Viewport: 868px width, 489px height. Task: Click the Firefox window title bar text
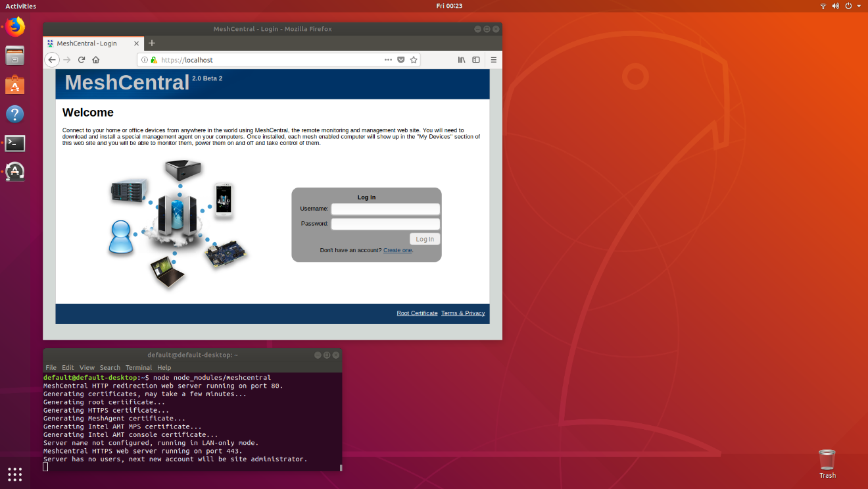[272, 29]
